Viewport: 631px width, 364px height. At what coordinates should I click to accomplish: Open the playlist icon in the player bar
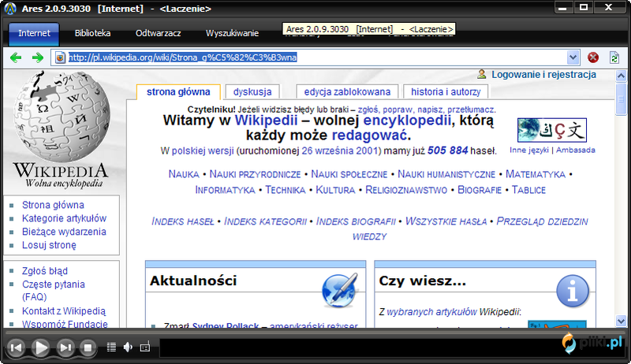click(111, 347)
